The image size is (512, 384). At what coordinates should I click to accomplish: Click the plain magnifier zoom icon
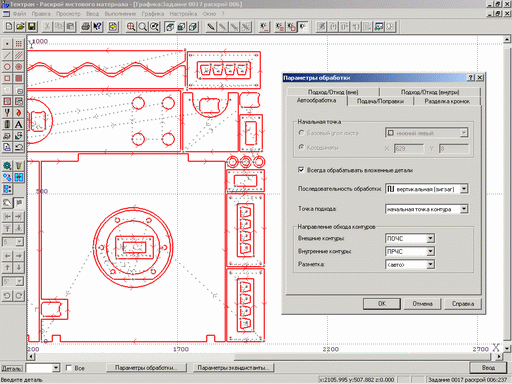142,27
